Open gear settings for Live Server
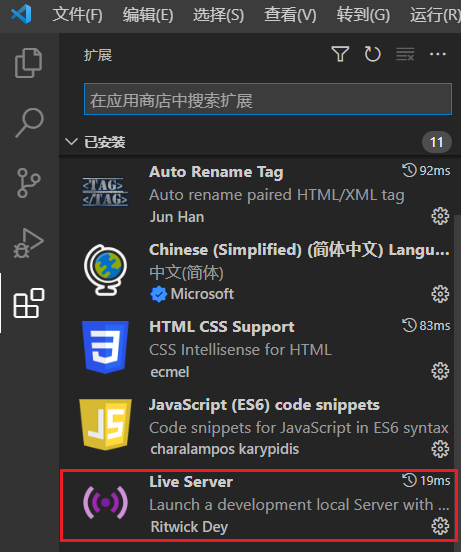Viewport: 461px width, 552px height. [440, 526]
